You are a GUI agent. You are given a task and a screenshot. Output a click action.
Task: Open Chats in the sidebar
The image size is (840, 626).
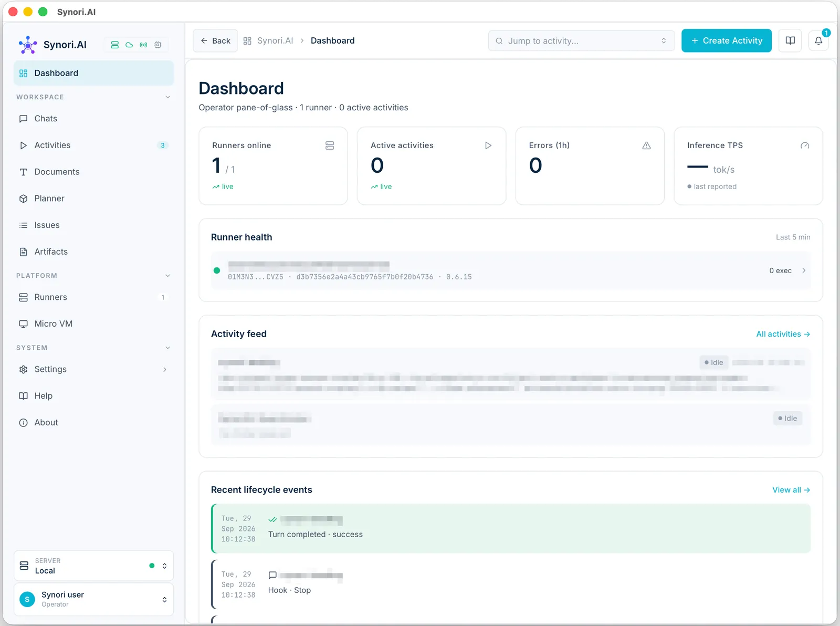point(94,119)
